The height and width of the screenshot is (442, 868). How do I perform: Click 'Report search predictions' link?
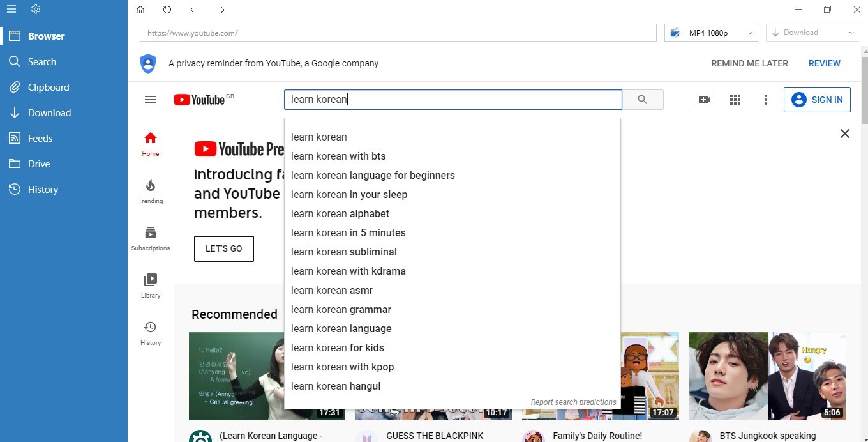coord(573,402)
